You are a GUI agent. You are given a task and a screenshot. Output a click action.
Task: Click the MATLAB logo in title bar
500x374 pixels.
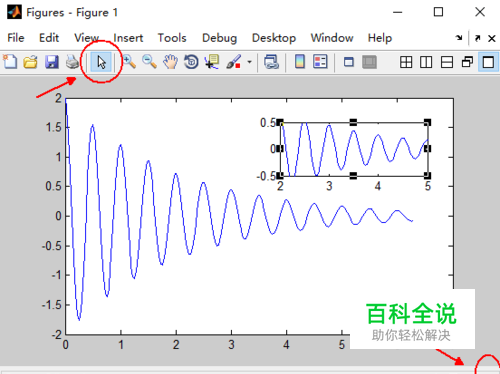[x=14, y=12]
